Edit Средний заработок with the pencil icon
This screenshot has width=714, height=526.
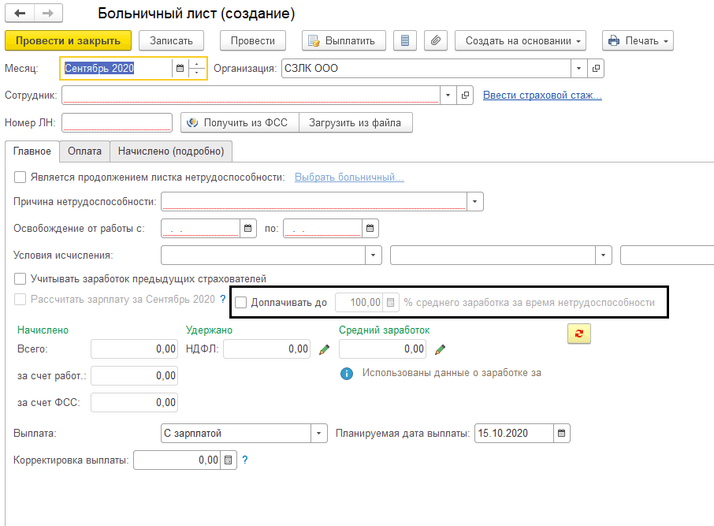pyautogui.click(x=440, y=349)
